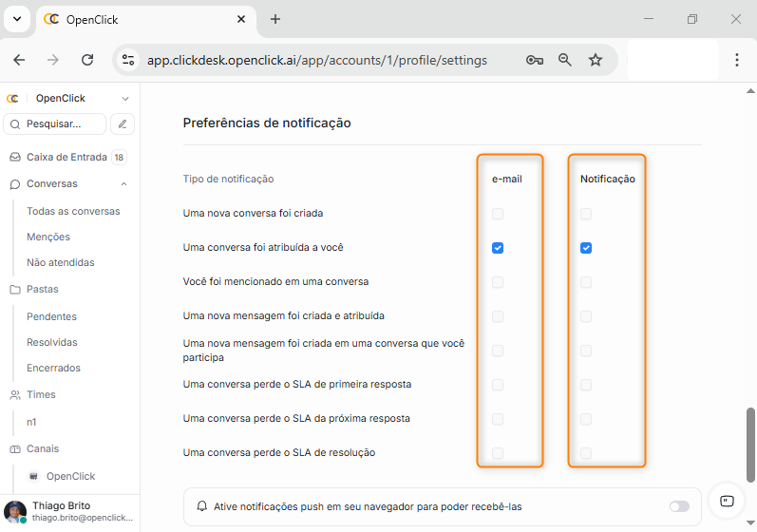The width and height of the screenshot is (757, 532).
Task: Open the Pendentes folder link
Action: (x=51, y=316)
